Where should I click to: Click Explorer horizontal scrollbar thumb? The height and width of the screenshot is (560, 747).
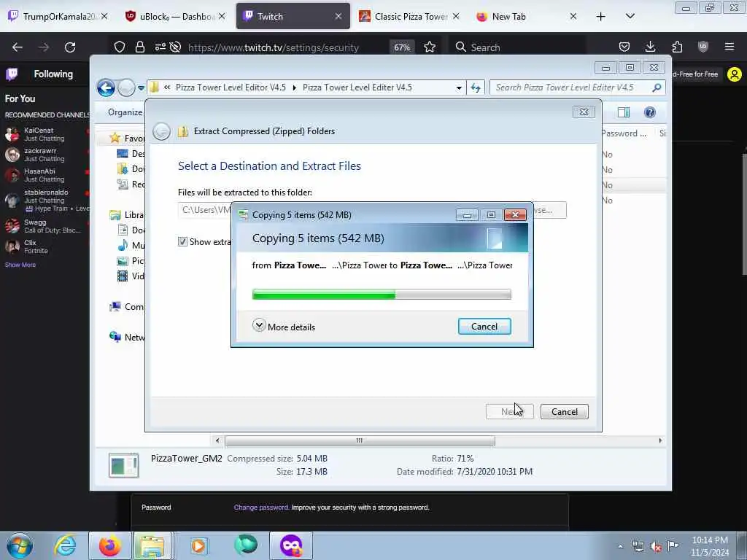[360, 441]
